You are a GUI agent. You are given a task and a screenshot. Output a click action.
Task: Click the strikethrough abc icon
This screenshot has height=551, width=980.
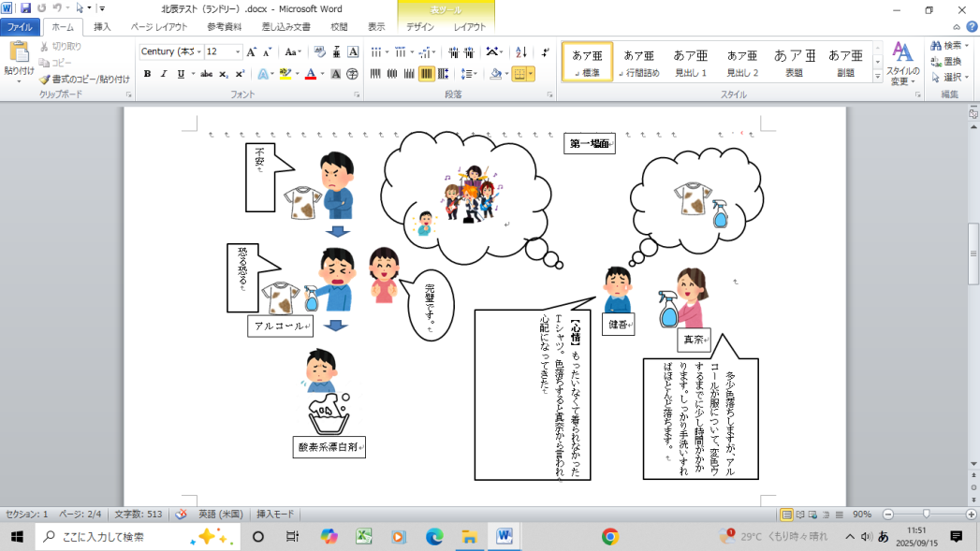click(x=206, y=74)
